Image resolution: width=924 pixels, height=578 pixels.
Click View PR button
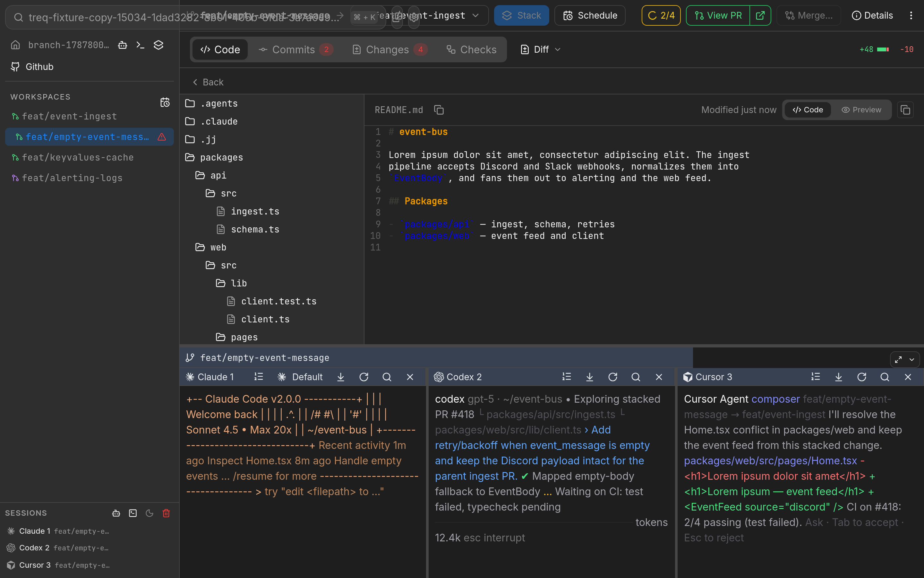(718, 15)
